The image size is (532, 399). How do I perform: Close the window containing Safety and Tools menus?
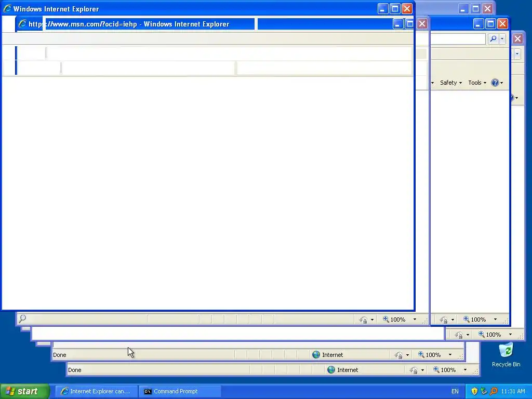tap(503, 24)
